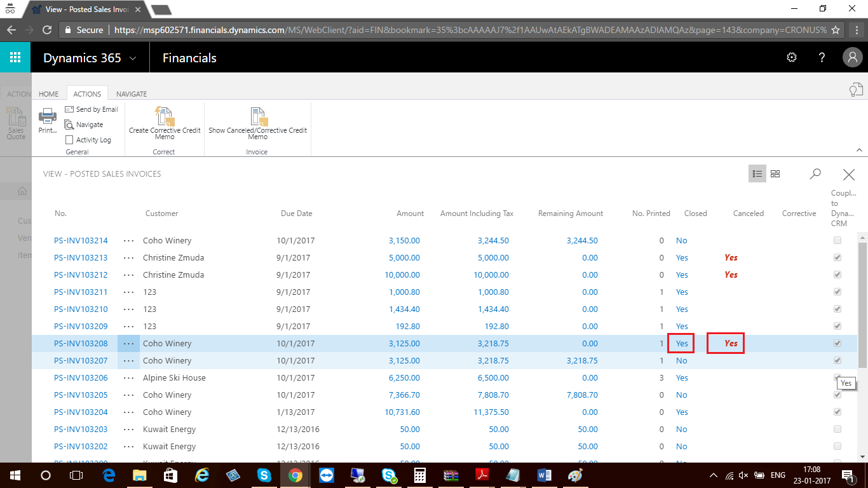Sort by Remaining Amount column header
The height and width of the screenshot is (488, 868).
(x=571, y=213)
